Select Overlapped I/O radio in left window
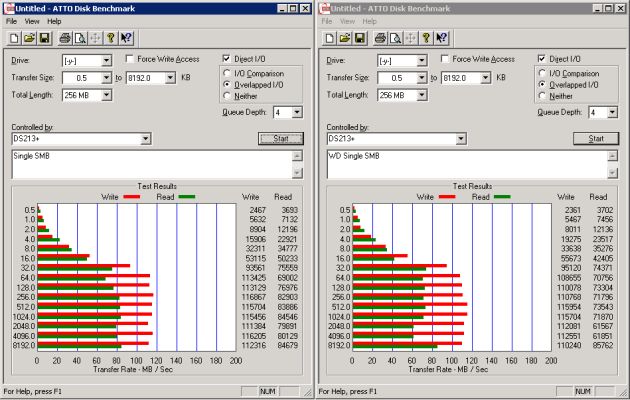This screenshot has height=400, width=630. (227, 85)
